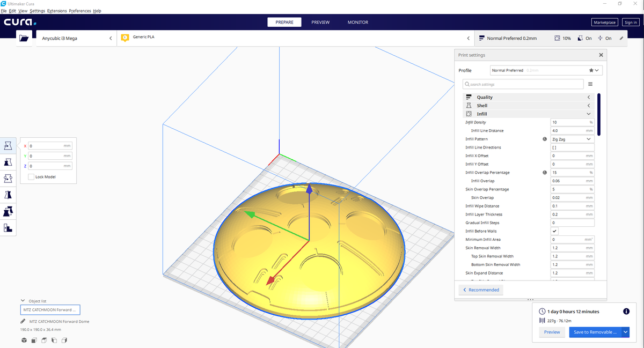Click the Gradual Infill Steps field
Viewport: 644px width, 348px height.
click(573, 223)
